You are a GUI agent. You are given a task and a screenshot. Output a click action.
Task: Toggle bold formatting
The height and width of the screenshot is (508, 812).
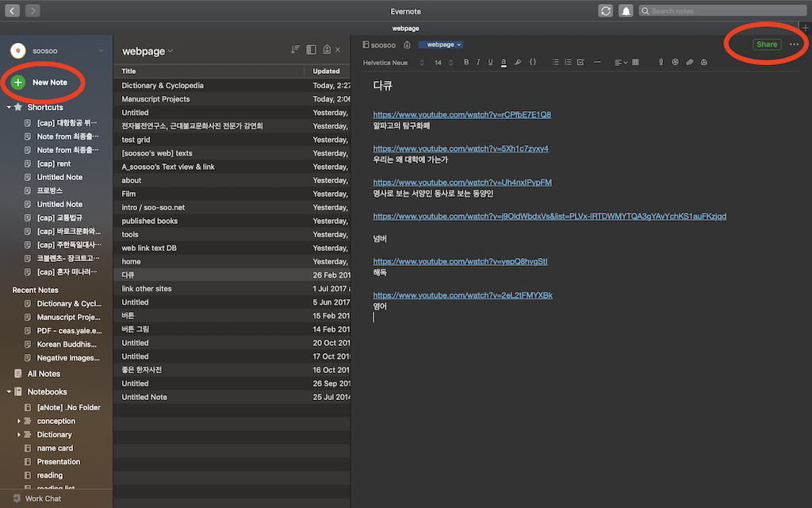tap(466, 62)
